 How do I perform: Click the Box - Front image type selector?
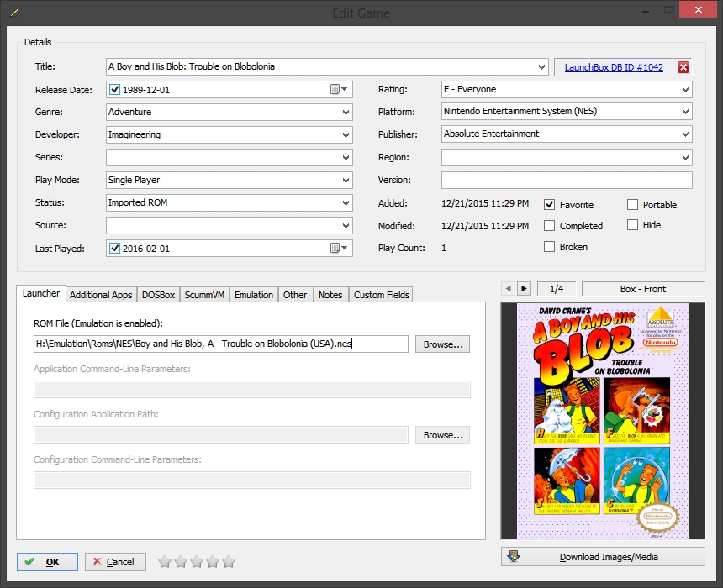coord(643,289)
